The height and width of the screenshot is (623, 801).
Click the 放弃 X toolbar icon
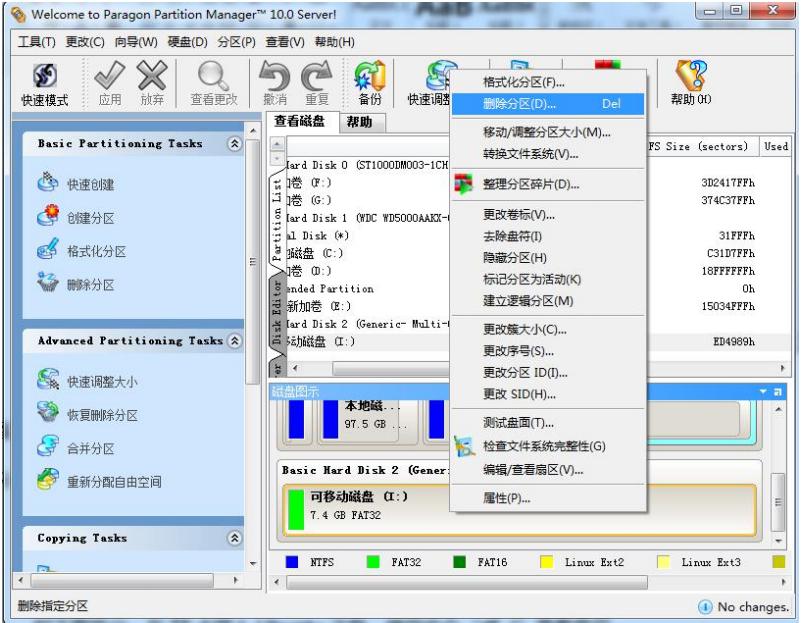tap(152, 76)
